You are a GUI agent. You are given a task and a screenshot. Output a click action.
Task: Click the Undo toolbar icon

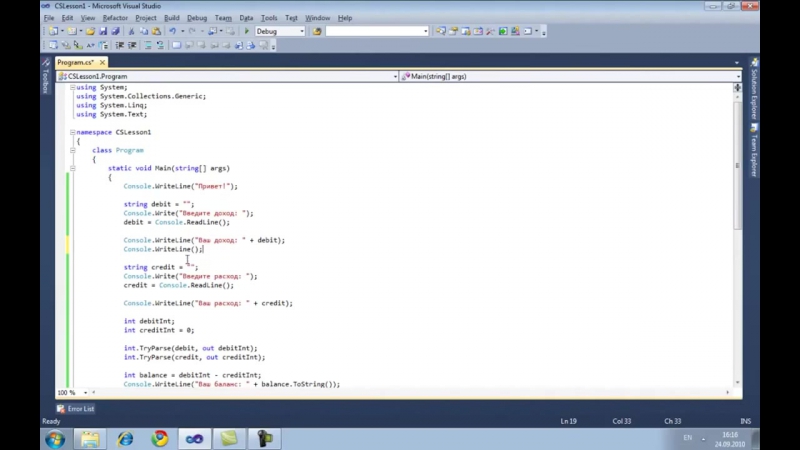[x=173, y=31]
